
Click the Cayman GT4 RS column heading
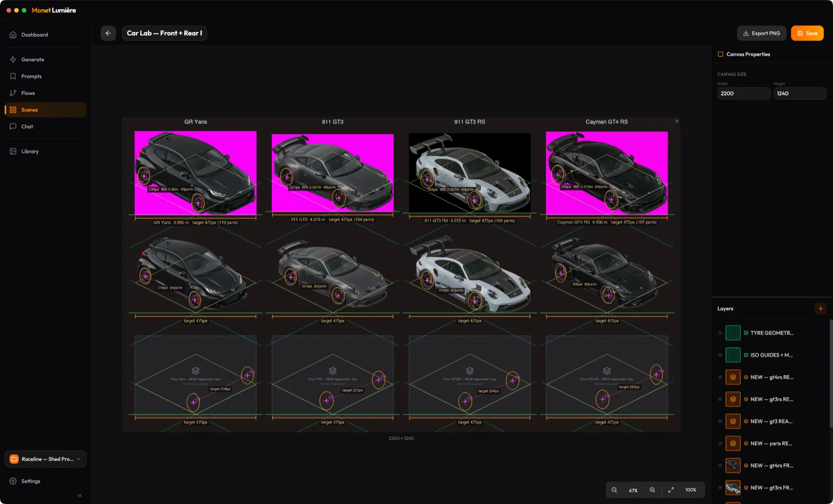click(x=607, y=122)
